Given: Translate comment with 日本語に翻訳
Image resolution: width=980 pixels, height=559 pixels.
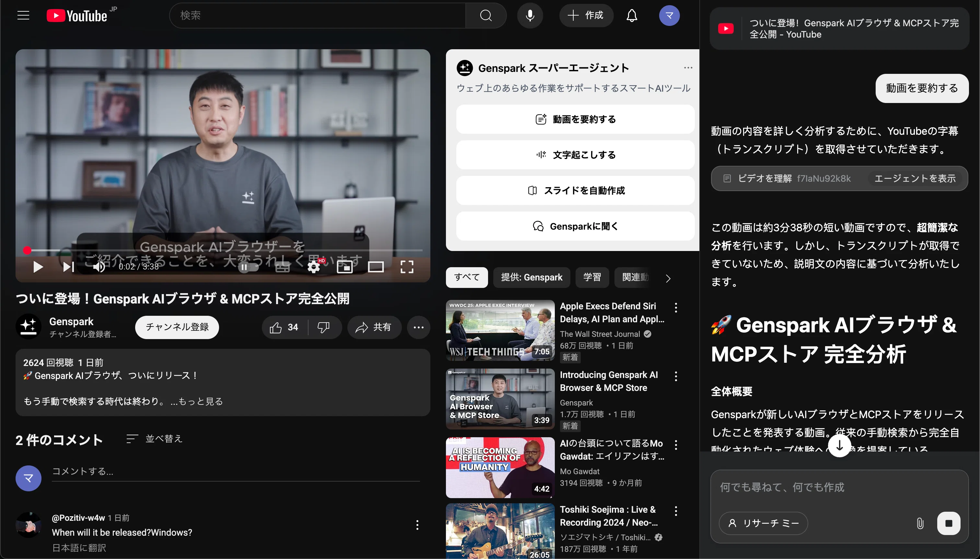Looking at the screenshot, I should (x=79, y=547).
